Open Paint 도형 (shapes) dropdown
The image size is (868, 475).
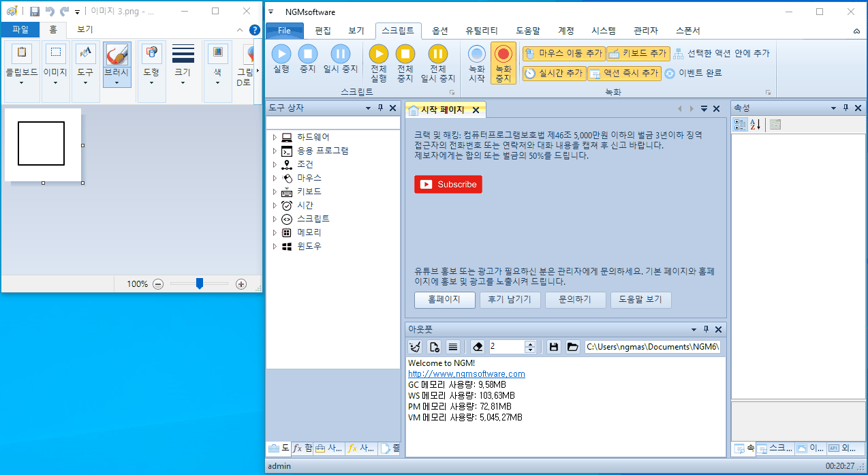(151, 72)
